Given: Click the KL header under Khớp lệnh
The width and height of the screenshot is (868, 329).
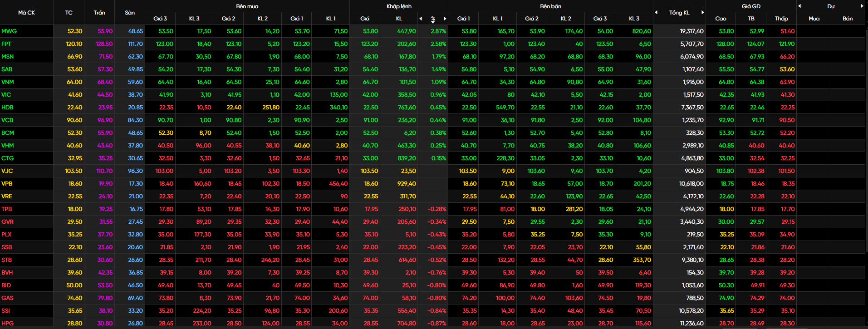Looking at the screenshot, I should [x=399, y=19].
